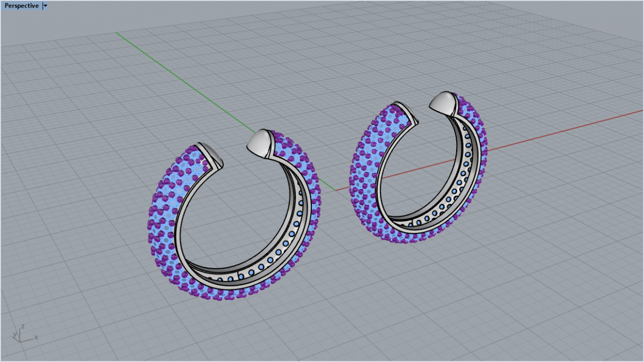
Task: Click the origin where red and green axes meet
Action: pyautogui.click(x=335, y=190)
